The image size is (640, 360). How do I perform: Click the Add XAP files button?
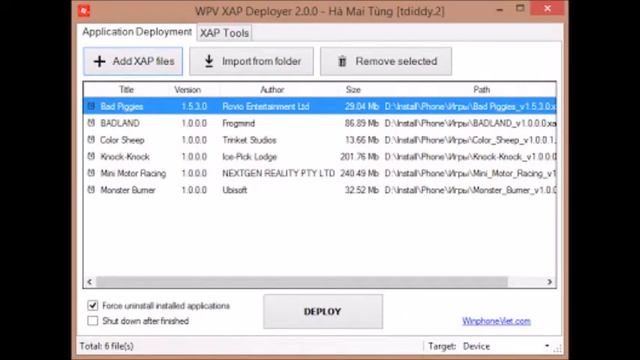pyautogui.click(x=133, y=61)
